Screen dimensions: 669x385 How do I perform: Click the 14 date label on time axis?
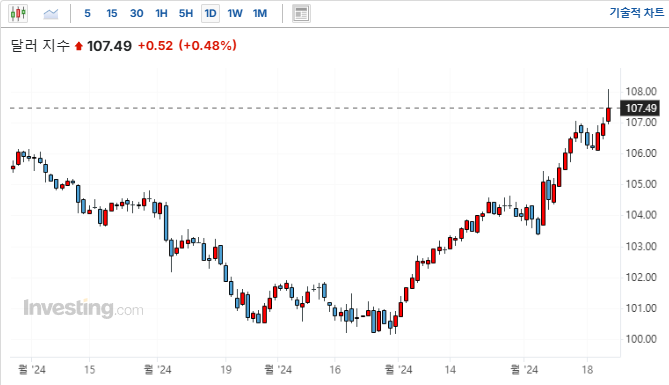(x=450, y=370)
